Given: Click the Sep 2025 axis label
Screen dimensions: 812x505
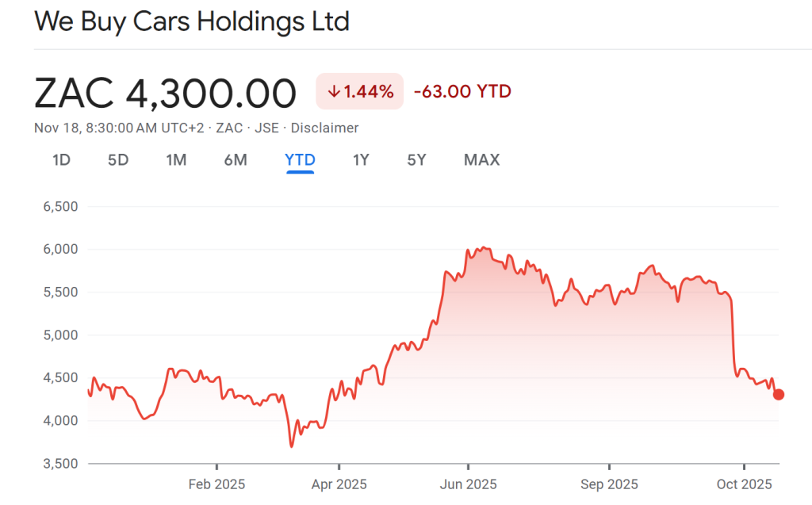Looking at the screenshot, I should (609, 484).
